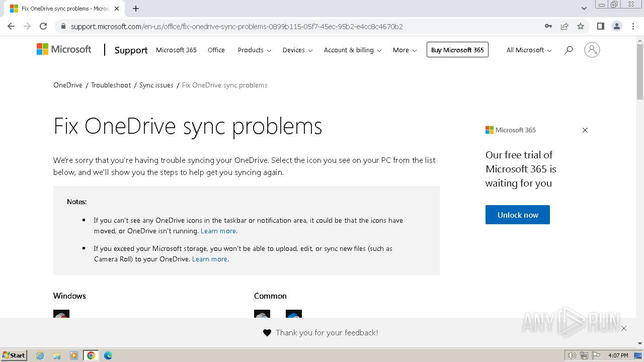Go back with the browser back arrow
Image resolution: width=644 pixels, height=362 pixels.
(x=11, y=26)
